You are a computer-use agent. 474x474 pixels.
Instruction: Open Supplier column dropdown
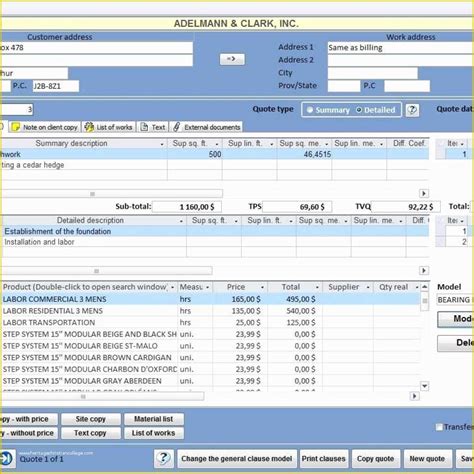368,287
